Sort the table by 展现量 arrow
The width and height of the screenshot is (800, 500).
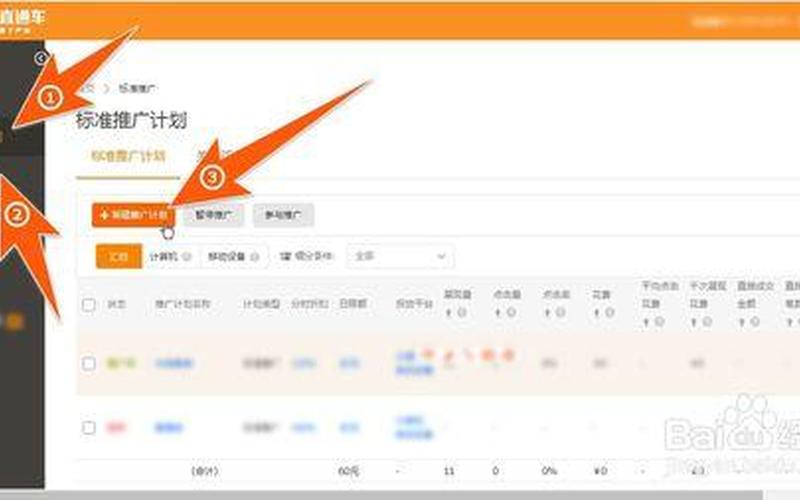pos(449,312)
